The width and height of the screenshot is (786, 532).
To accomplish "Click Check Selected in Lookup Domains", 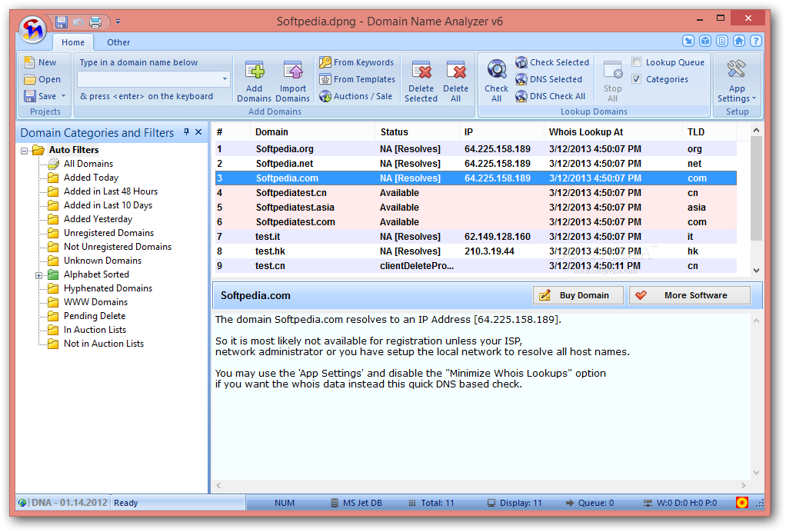I will [x=552, y=62].
